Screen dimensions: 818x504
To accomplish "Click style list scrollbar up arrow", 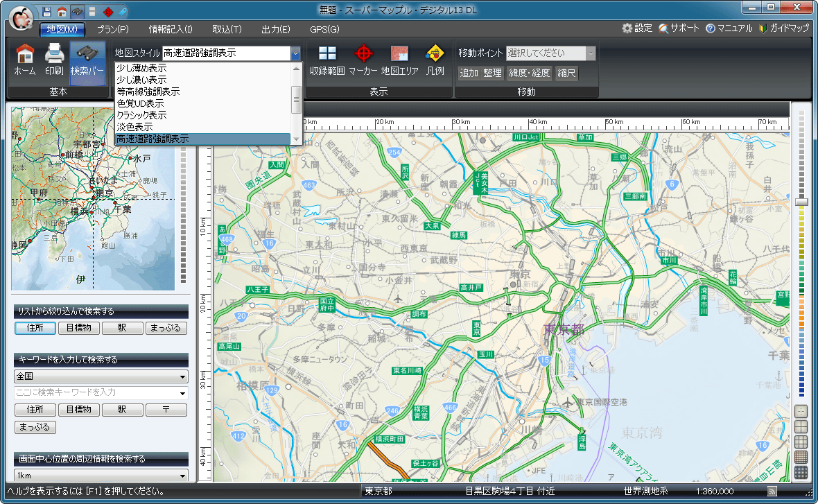I will (296, 68).
